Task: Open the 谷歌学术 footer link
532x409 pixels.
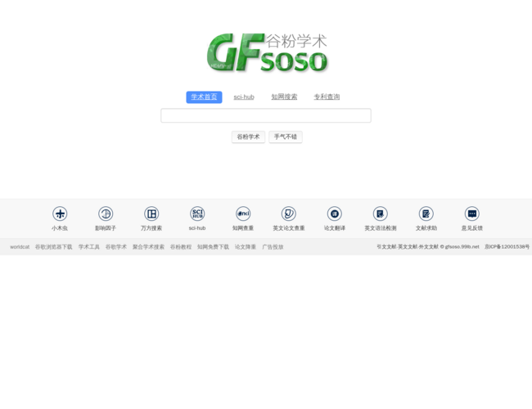Action: [116, 247]
